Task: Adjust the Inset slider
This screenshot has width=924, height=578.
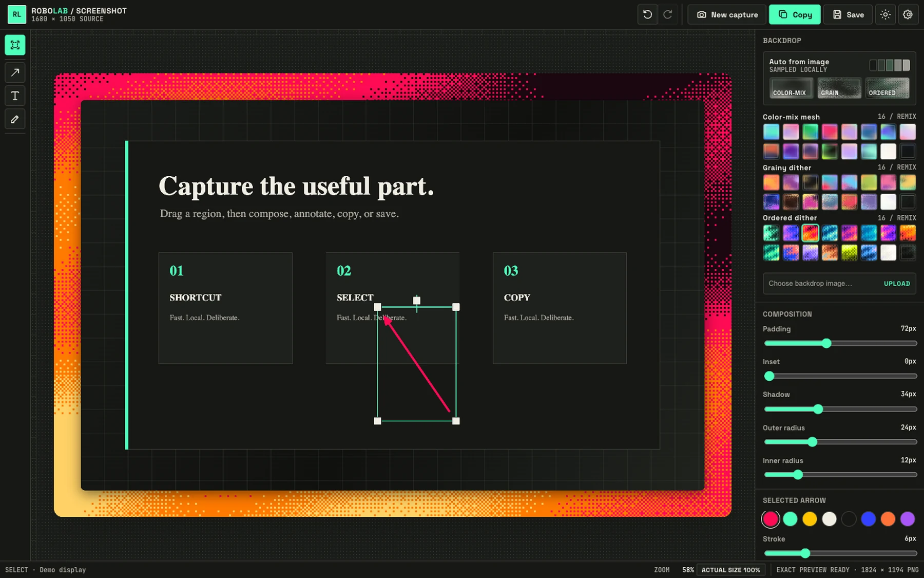Action: 840,376
